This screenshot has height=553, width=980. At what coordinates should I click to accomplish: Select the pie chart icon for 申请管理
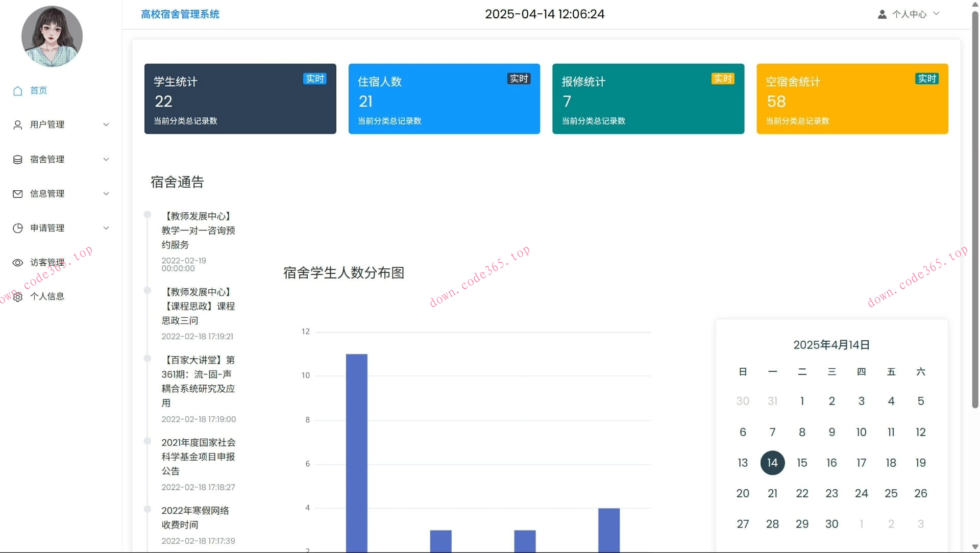click(18, 228)
